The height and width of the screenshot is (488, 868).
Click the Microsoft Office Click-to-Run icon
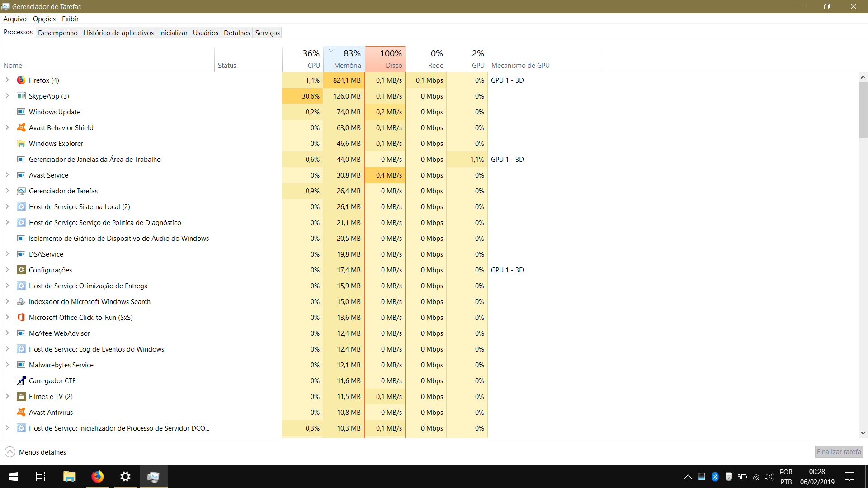pos(21,317)
